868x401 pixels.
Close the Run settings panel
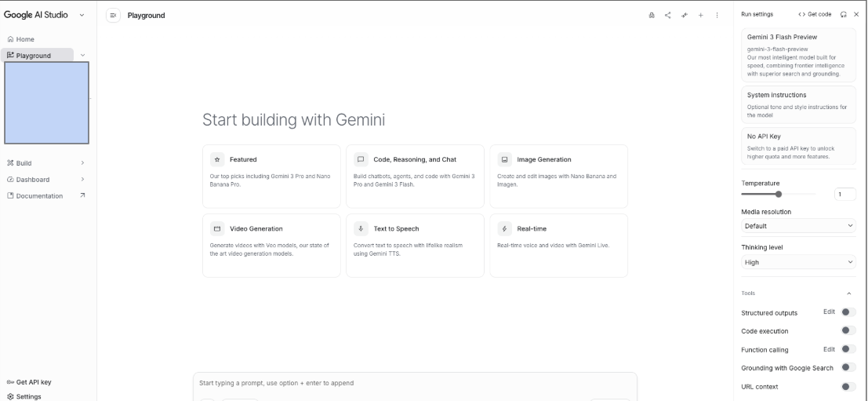click(x=856, y=14)
